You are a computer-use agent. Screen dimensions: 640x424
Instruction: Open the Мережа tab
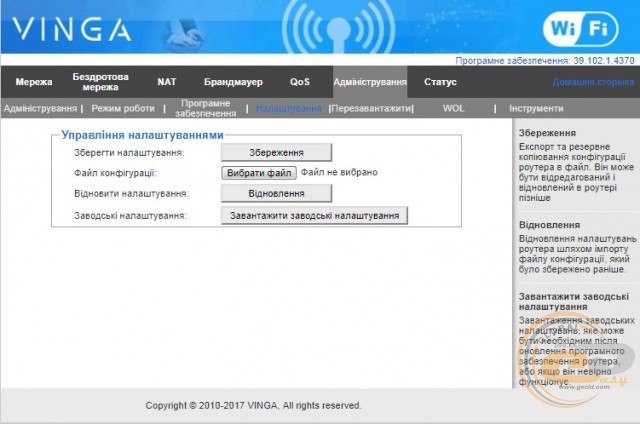pos(34,82)
